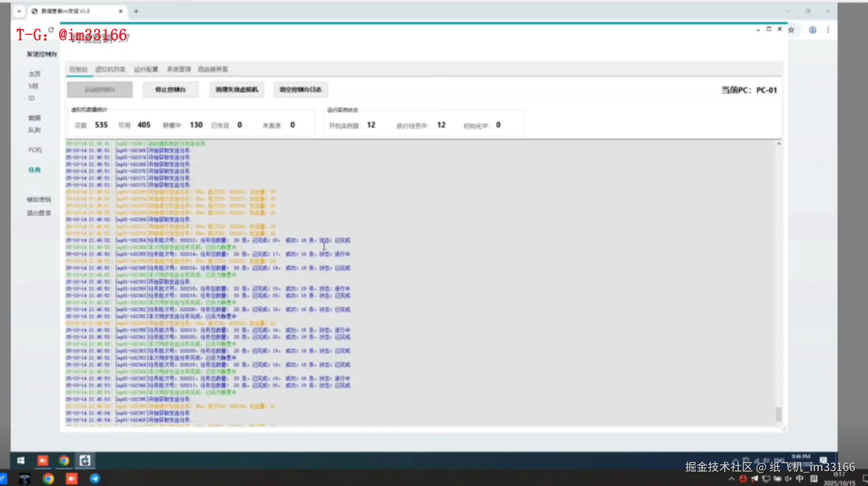This screenshot has width=868, height=486.
Task: Click the 中 input language indicator
Action: (x=800, y=479)
